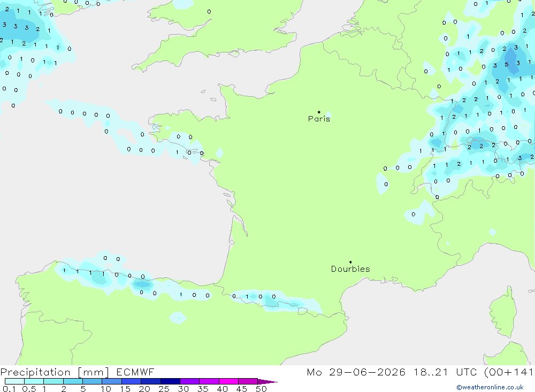Click the '50' legend scale value
Screen dimensions: 535x392
tap(261, 389)
